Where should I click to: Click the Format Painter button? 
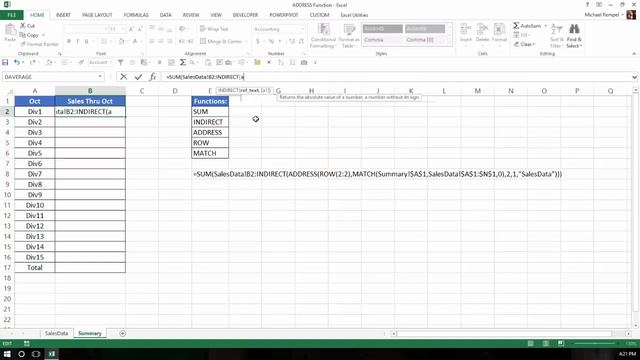click(39, 44)
